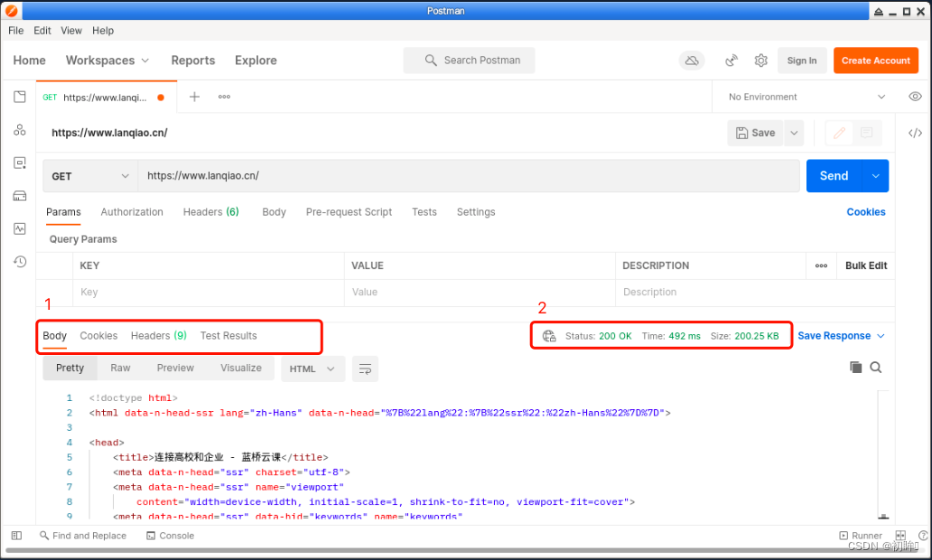Viewport: 932px width, 560px height.
Task: Expand the Send button arrow options
Action: [x=875, y=176]
